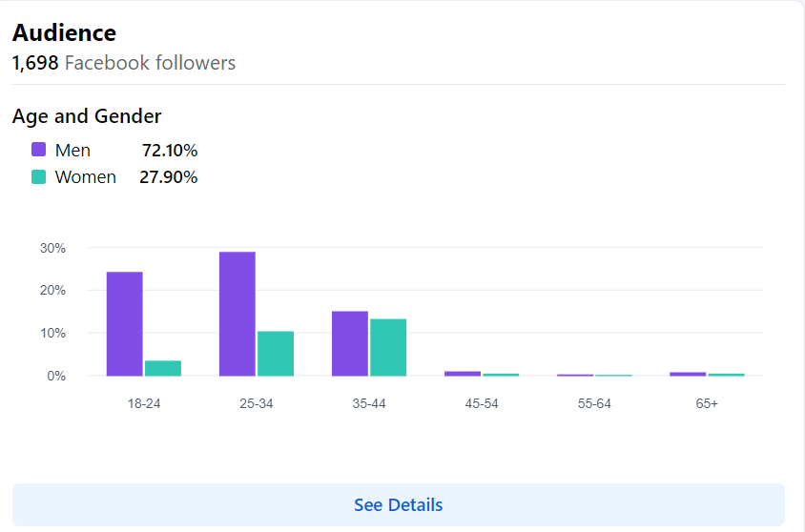The image size is (805, 532).
Task: Select the Women legend label
Action: click(86, 177)
